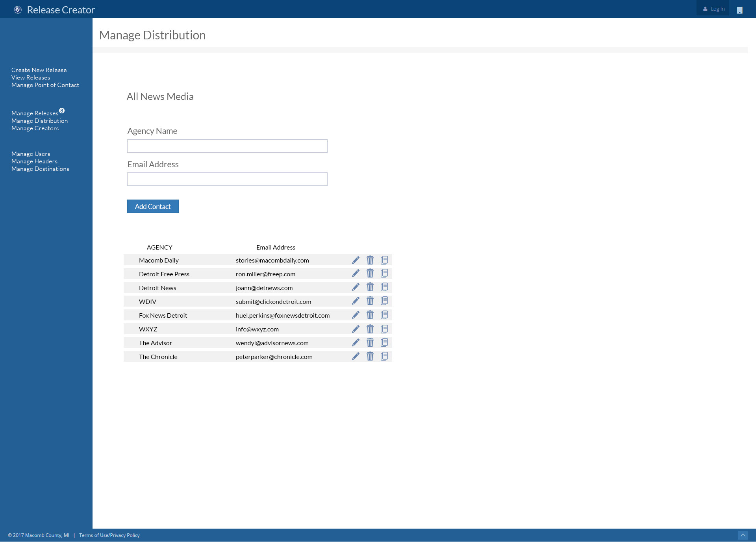Click the Log In link
The width and height of the screenshot is (756, 542).
(714, 9)
